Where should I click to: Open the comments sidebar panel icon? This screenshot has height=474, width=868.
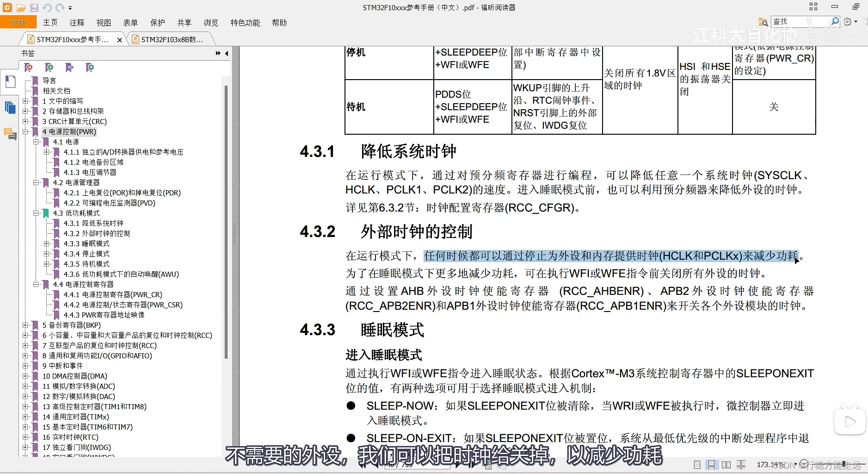click(10, 134)
